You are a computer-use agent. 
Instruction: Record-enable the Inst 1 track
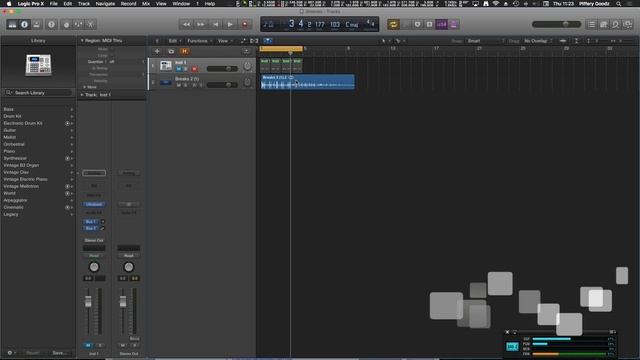pos(194,69)
